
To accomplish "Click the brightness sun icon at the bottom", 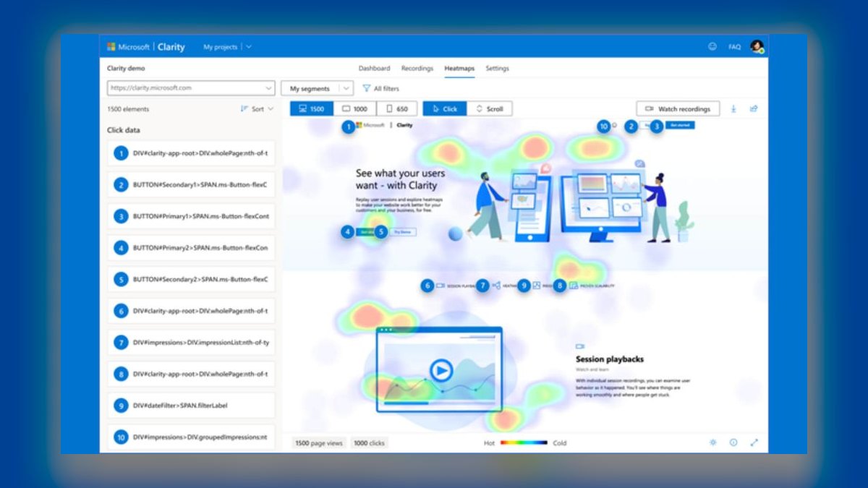I will [x=713, y=442].
